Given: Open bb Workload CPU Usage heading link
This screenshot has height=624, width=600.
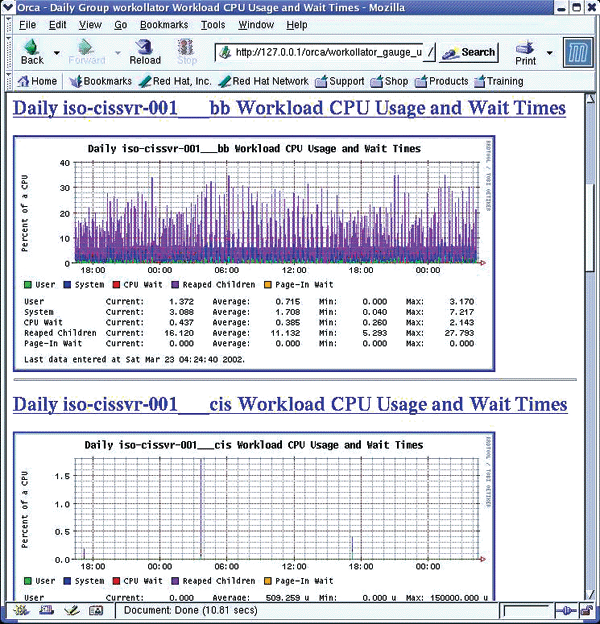Looking at the screenshot, I should 289,107.
